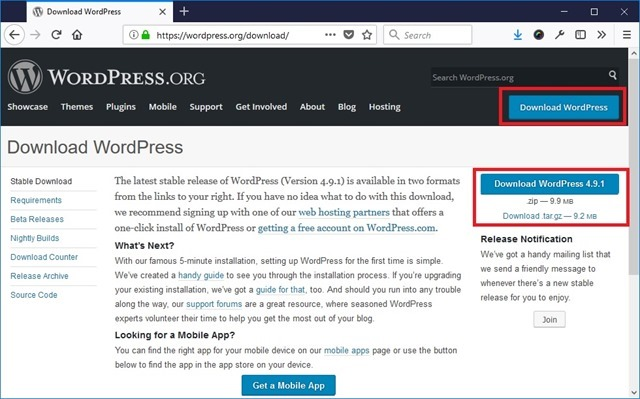Click Download WordPress 4.9.1 button
The image size is (640, 399).
549,184
